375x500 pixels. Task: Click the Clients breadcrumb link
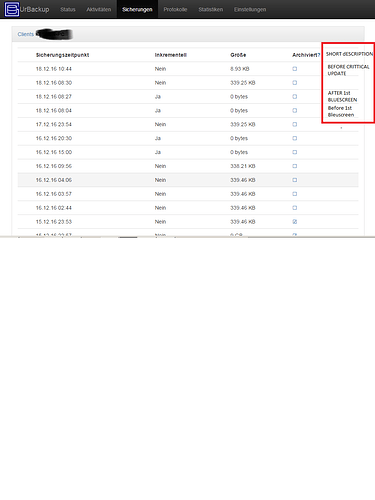coord(26,34)
